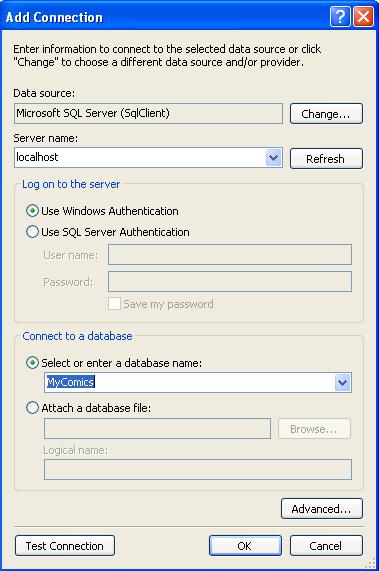Click the Cancel button
The height and width of the screenshot is (571, 379).
[326, 546]
